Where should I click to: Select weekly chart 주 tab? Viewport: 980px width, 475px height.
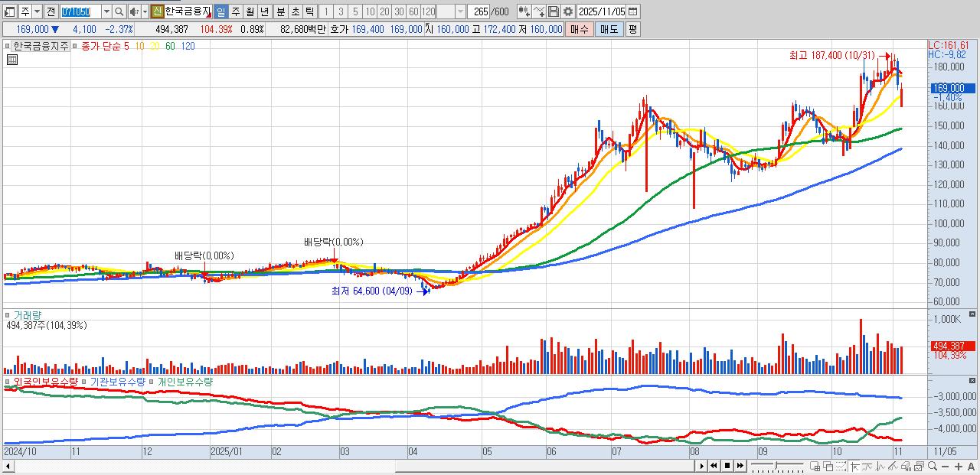pos(236,11)
